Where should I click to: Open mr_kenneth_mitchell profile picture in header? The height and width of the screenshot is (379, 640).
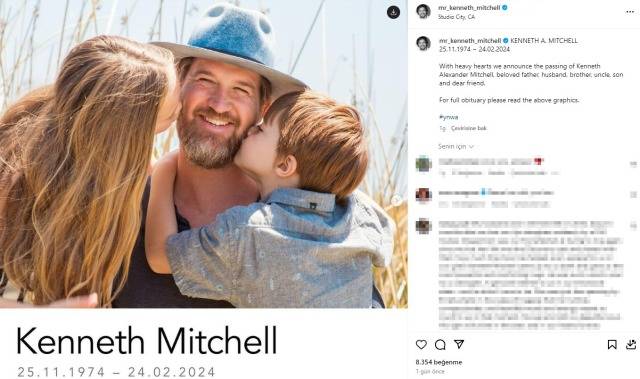(423, 11)
